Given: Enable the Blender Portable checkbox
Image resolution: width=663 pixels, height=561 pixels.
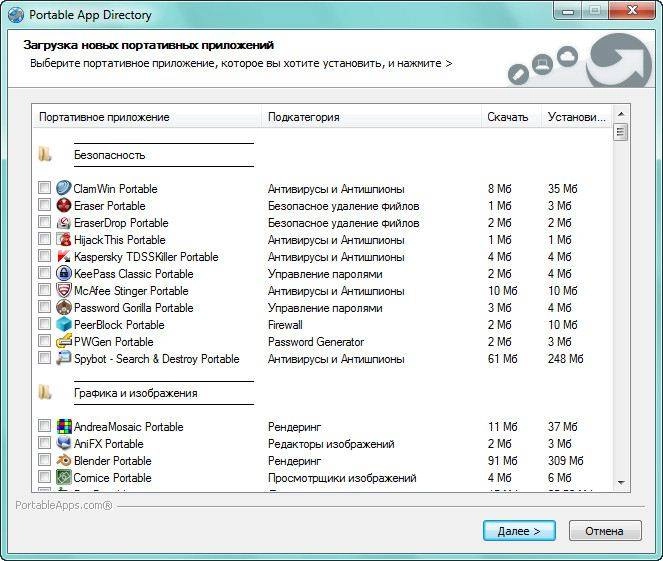Looking at the screenshot, I should pyautogui.click(x=44, y=459).
